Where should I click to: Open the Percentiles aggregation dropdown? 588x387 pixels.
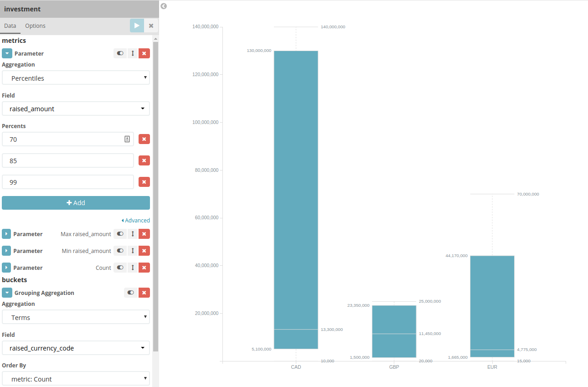pyautogui.click(x=76, y=78)
